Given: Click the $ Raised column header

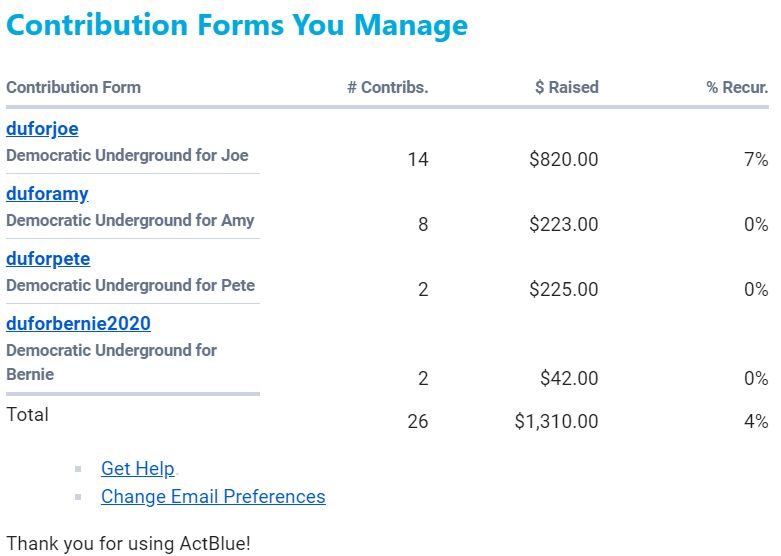Looking at the screenshot, I should [566, 88].
